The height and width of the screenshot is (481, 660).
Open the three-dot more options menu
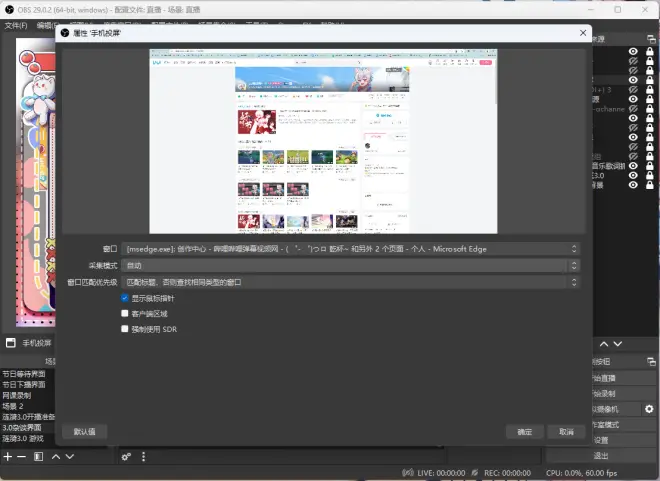coord(144,457)
